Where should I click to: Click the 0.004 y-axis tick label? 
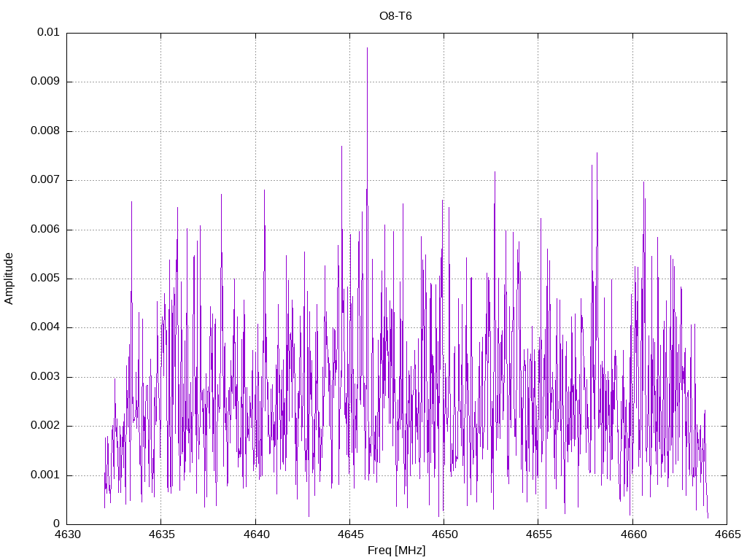coord(45,327)
